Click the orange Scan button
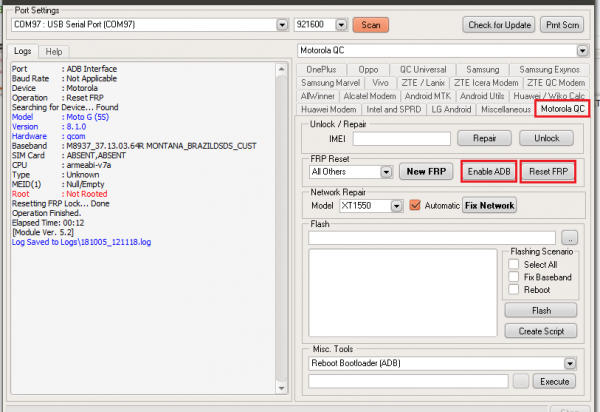The image size is (600, 412). [x=370, y=25]
